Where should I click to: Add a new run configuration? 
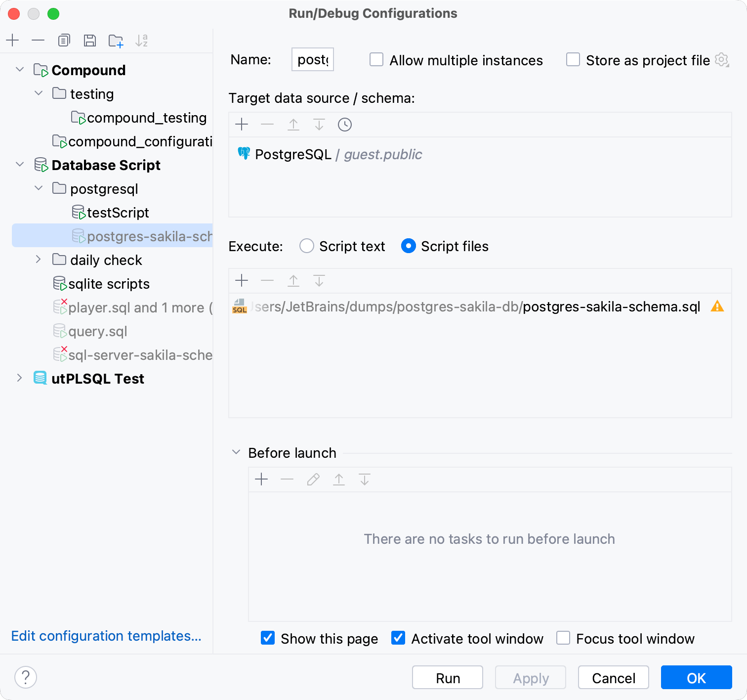pos(12,40)
